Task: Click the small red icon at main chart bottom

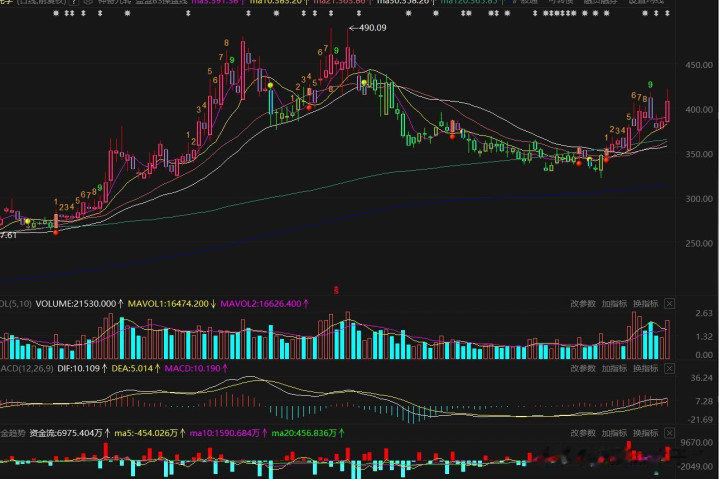Action: (x=336, y=288)
